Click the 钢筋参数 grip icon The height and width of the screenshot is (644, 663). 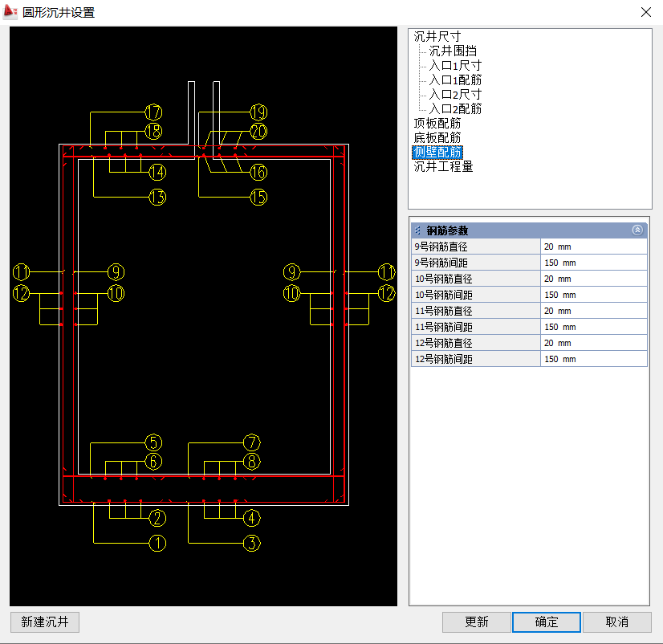[417, 230]
